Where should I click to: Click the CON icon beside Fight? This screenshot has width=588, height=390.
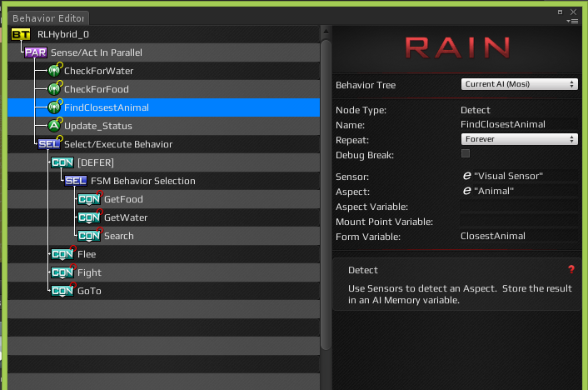click(x=62, y=272)
